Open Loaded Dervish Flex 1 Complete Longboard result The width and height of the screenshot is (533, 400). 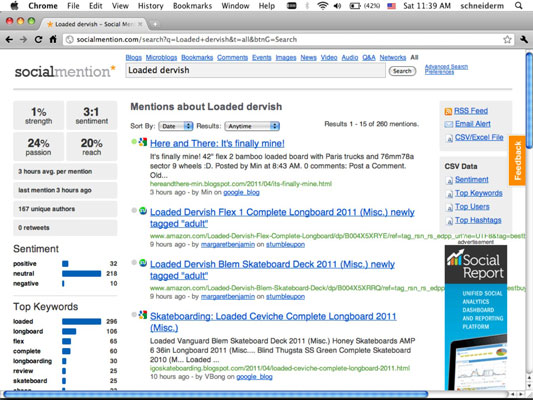[x=282, y=218]
